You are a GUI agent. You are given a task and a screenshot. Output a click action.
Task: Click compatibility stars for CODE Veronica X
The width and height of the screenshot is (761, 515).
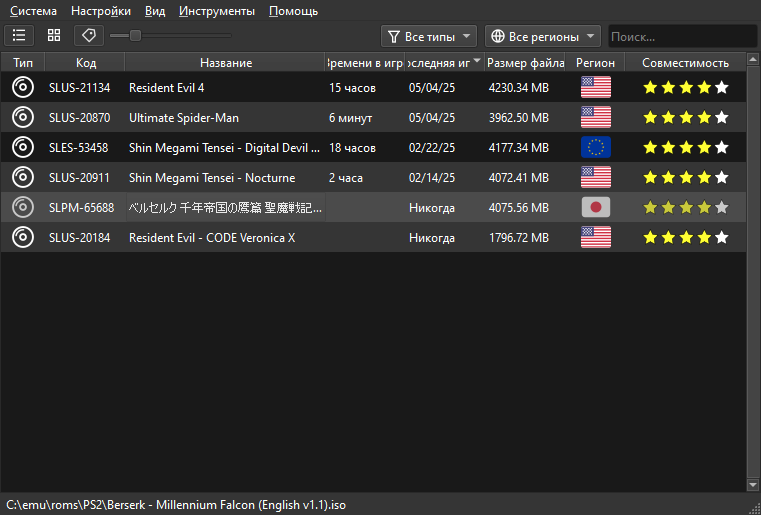(x=685, y=237)
